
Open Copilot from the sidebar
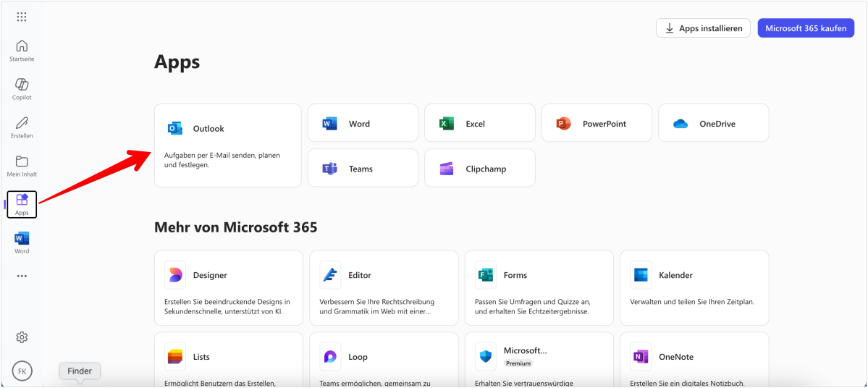click(22, 89)
